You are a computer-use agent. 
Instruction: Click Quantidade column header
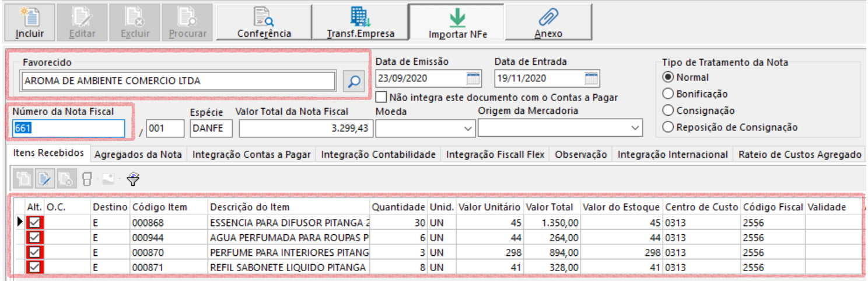tap(398, 207)
